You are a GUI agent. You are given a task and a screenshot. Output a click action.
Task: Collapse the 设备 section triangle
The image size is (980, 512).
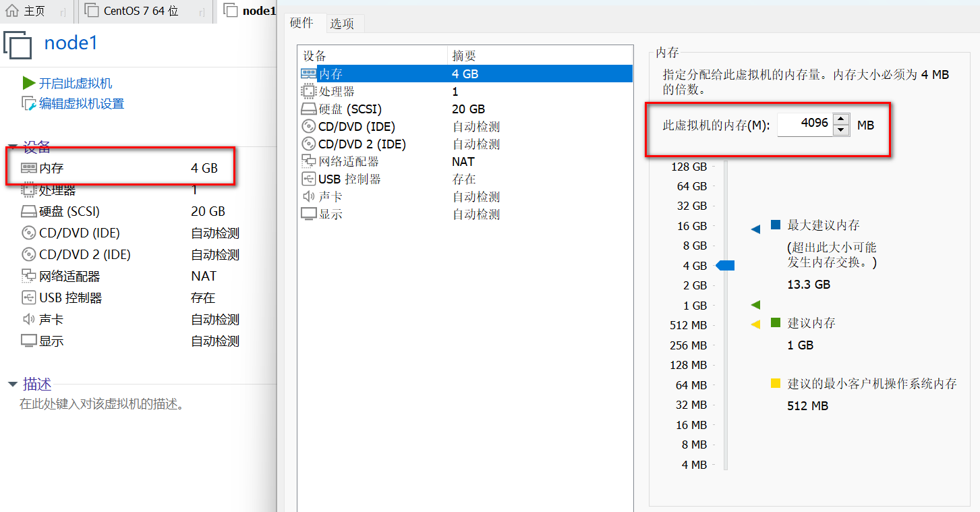pos(12,147)
